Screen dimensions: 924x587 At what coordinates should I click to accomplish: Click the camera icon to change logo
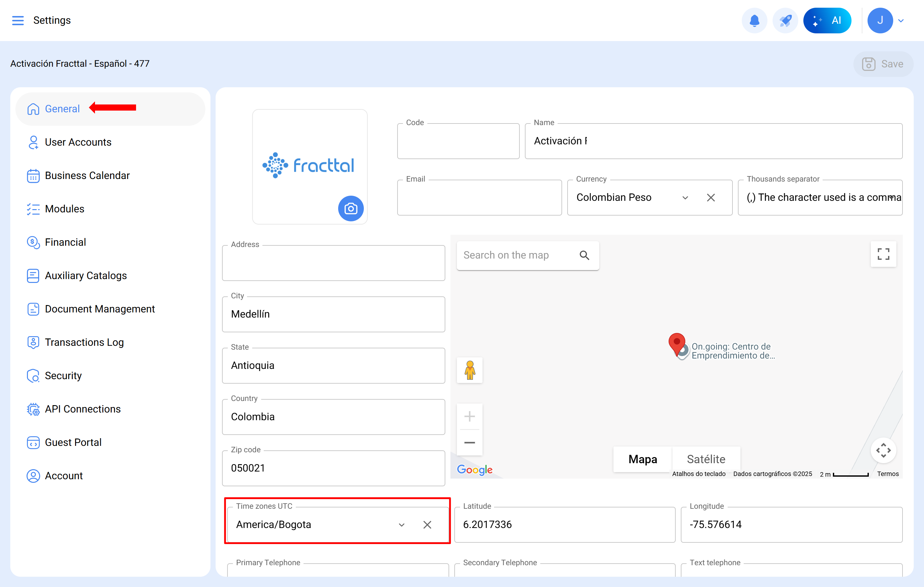pos(350,208)
